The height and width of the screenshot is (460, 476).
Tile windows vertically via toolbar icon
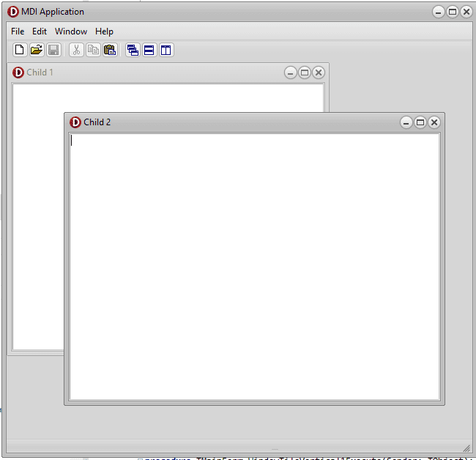coord(166,50)
